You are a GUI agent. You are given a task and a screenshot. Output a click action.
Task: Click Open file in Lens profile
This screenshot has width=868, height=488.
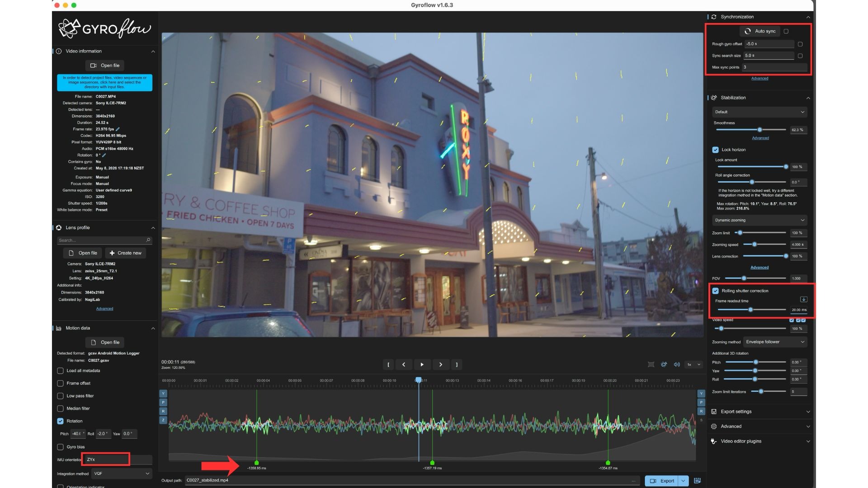82,253
